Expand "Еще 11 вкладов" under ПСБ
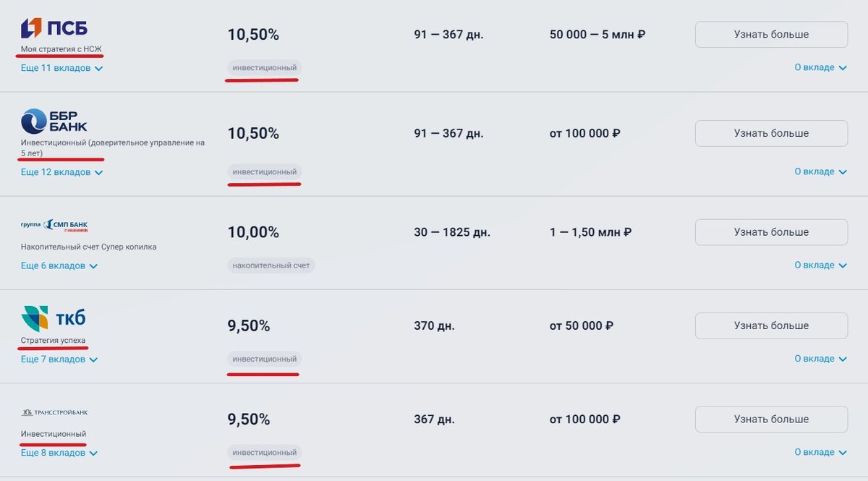The image size is (868, 481). (62, 68)
